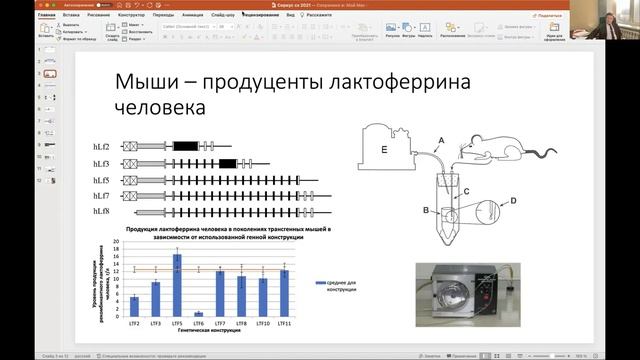This screenshot has height=360, width=640.
Task: Click the chart title about лактоферрина production
Action: point(228,233)
